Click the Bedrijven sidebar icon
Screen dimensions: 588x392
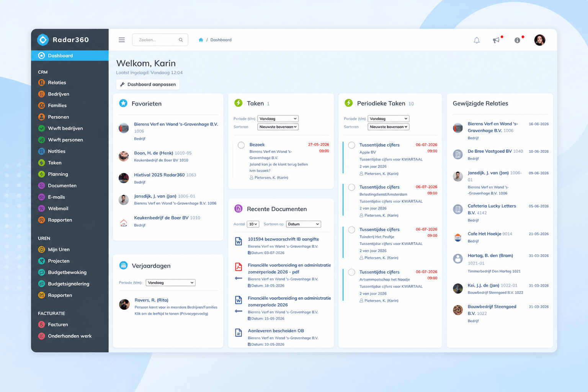coord(42,94)
